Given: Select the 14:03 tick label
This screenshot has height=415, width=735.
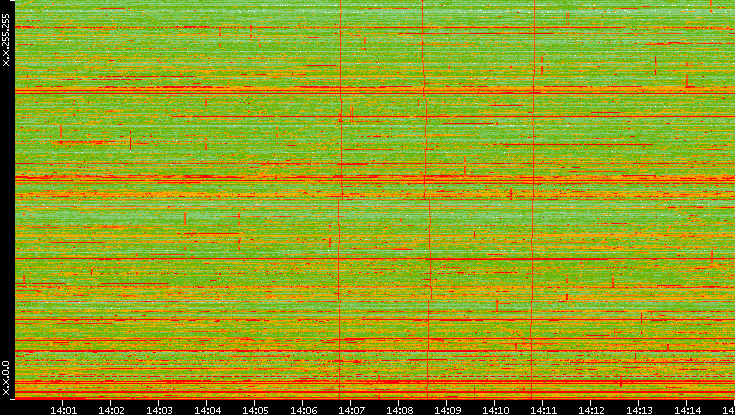Looking at the screenshot, I should point(159,410).
